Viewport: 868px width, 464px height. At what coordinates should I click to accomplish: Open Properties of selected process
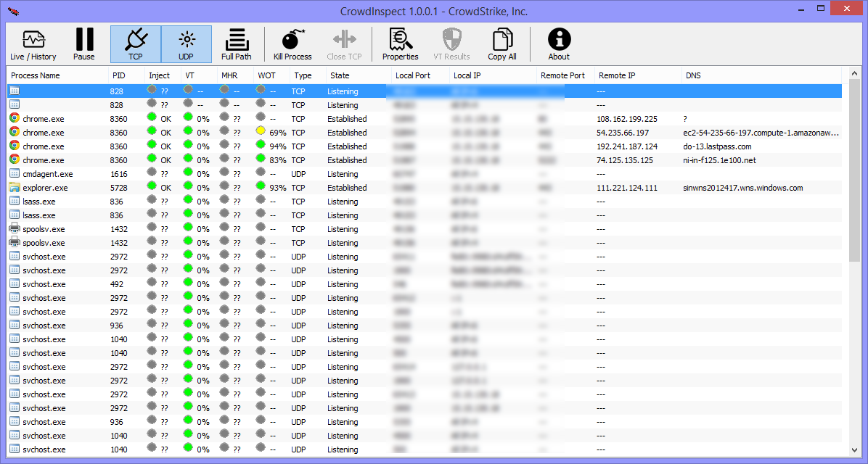click(x=400, y=44)
